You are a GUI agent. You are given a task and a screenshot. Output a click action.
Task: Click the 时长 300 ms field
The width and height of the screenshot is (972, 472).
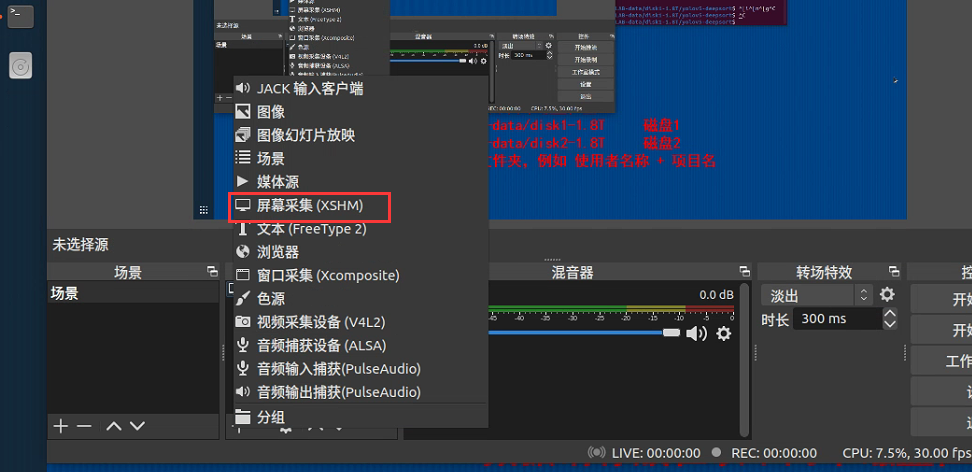pyautogui.click(x=837, y=319)
